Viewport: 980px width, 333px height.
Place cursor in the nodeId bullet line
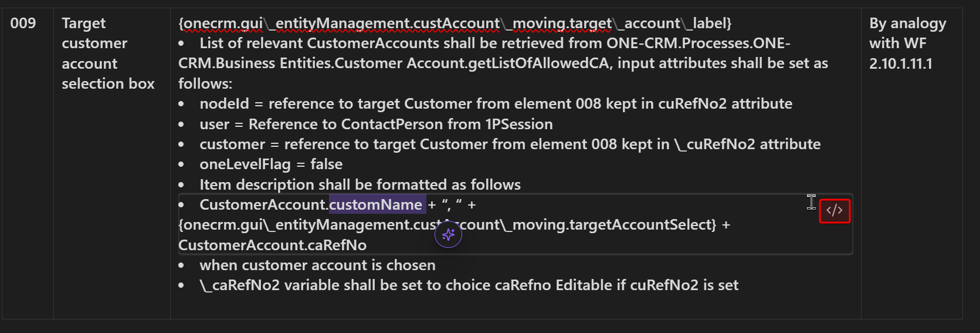coord(496,104)
